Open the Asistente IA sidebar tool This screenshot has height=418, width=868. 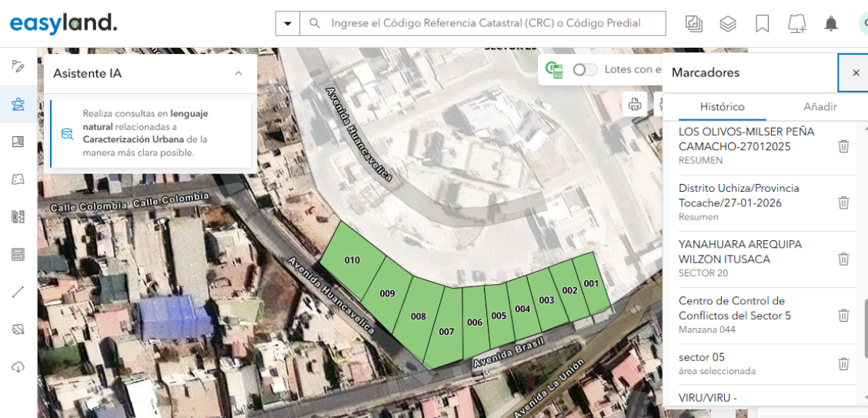pos(18,104)
